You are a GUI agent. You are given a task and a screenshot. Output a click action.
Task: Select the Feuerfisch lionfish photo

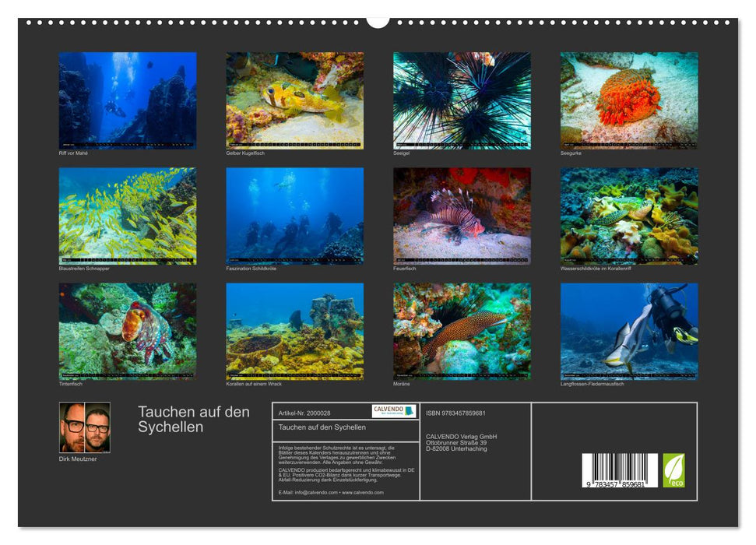tap(462, 216)
